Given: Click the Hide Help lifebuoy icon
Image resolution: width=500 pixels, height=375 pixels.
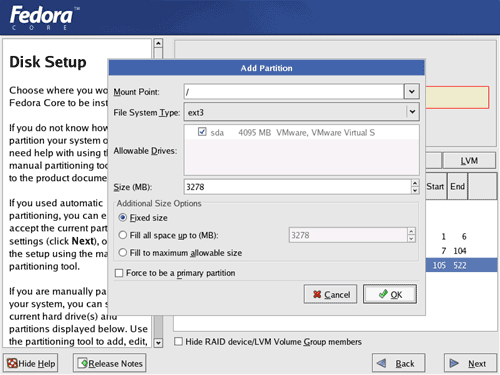Looking at the screenshot, I should pyautogui.click(x=12, y=363).
